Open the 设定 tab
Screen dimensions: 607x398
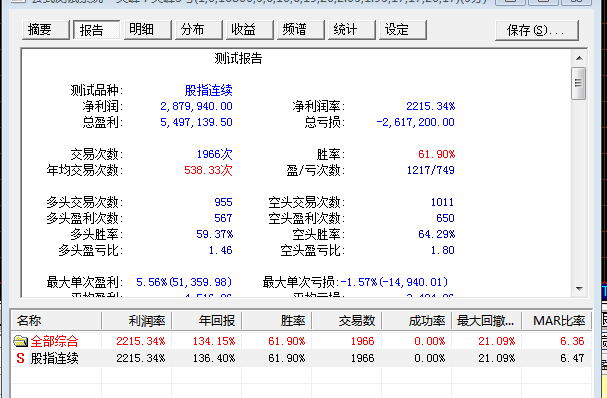click(403, 30)
